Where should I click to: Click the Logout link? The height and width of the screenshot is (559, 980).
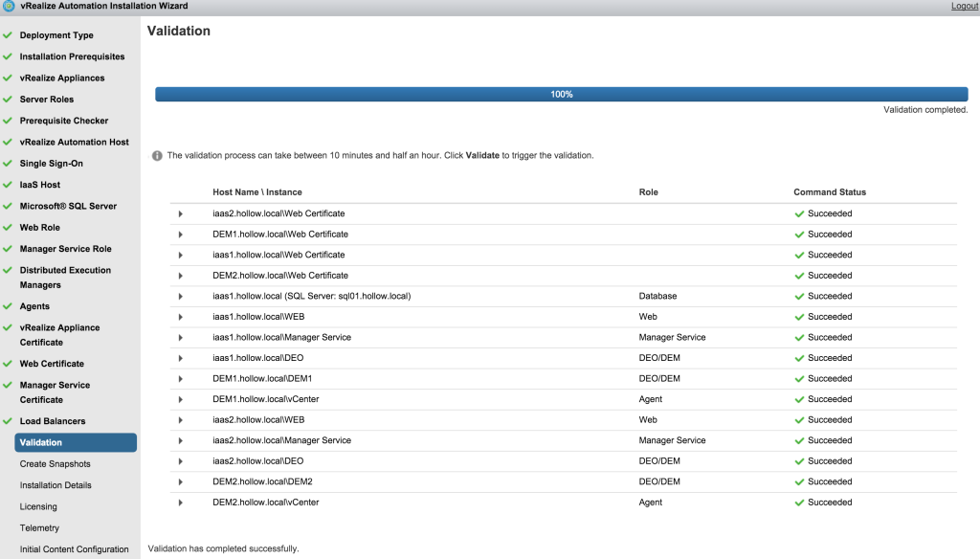point(964,6)
